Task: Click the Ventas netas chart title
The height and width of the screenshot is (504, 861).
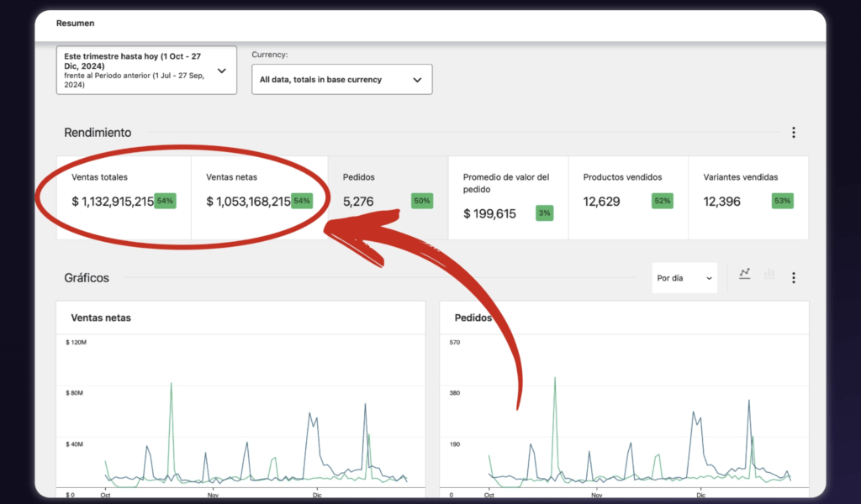Action: [101, 318]
